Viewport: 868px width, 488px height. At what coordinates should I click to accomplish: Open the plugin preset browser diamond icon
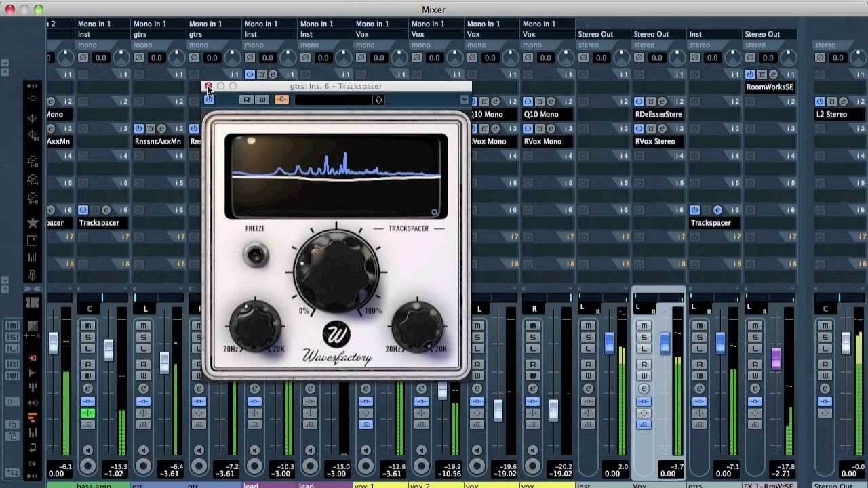pyautogui.click(x=378, y=100)
